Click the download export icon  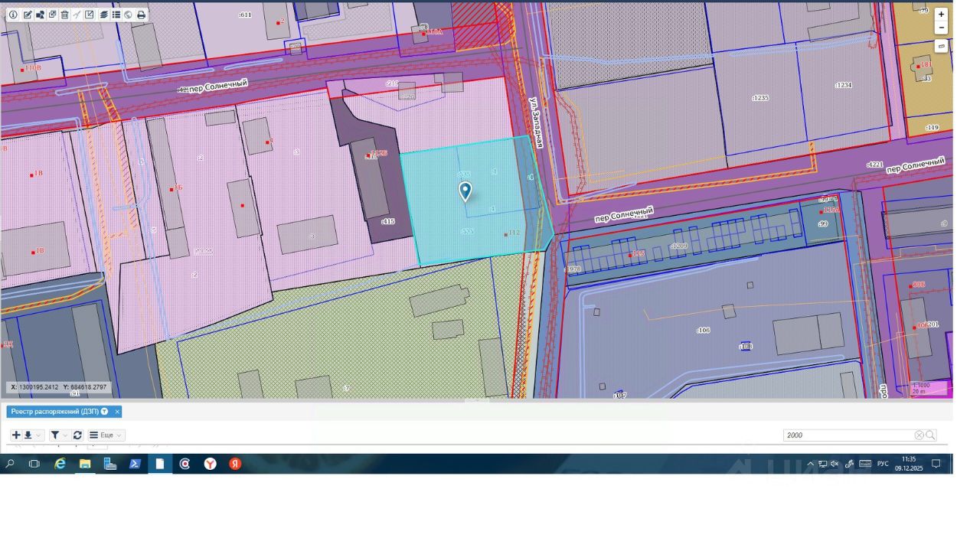tap(28, 435)
